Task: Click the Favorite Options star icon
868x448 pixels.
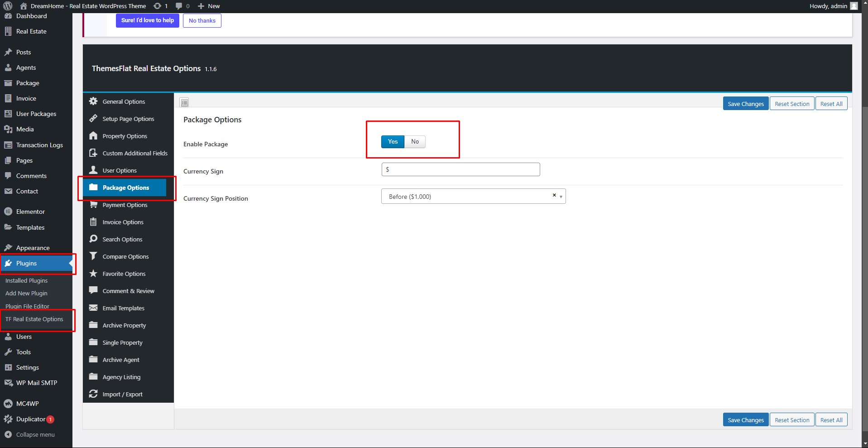Action: (x=93, y=273)
